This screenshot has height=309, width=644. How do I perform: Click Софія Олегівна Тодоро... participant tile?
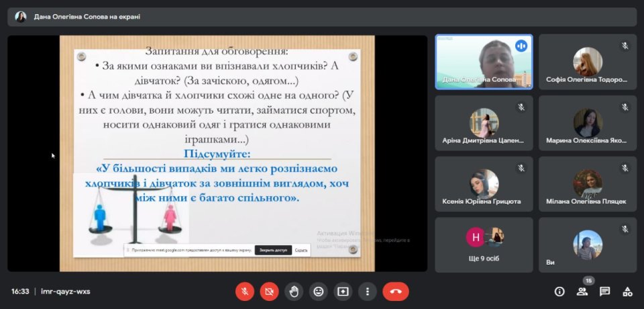(588, 62)
